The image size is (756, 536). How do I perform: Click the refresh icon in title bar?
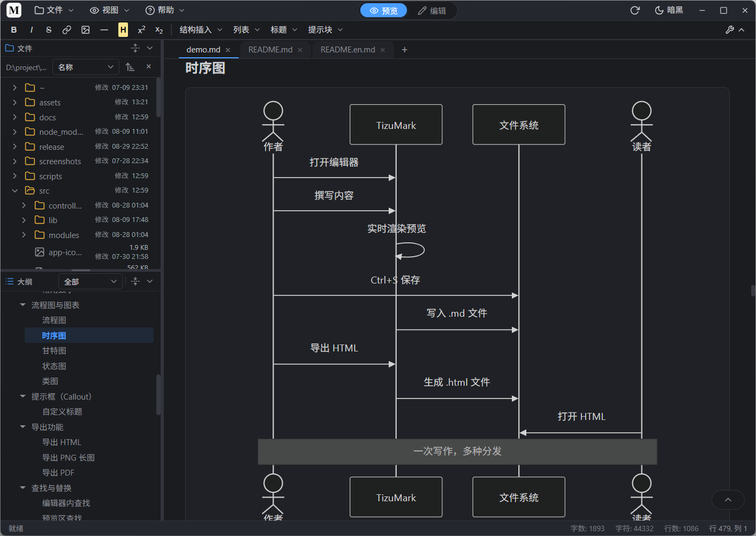coord(635,10)
